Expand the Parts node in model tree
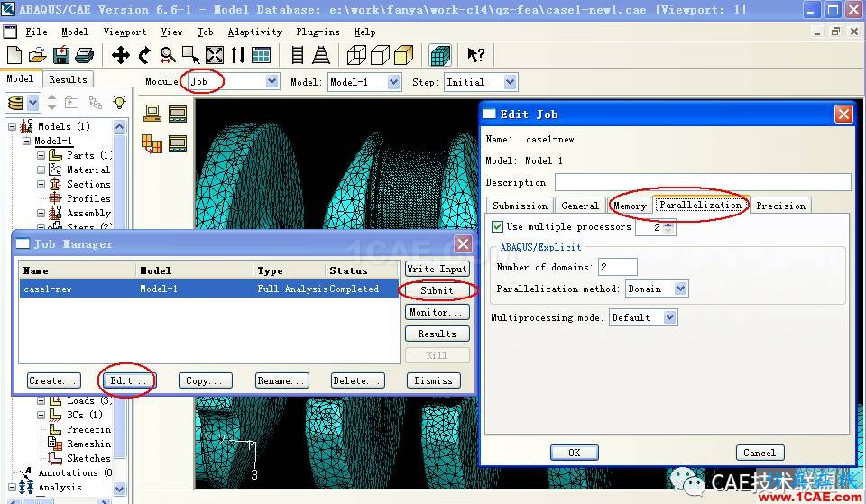The height and width of the screenshot is (504, 866). point(41,156)
